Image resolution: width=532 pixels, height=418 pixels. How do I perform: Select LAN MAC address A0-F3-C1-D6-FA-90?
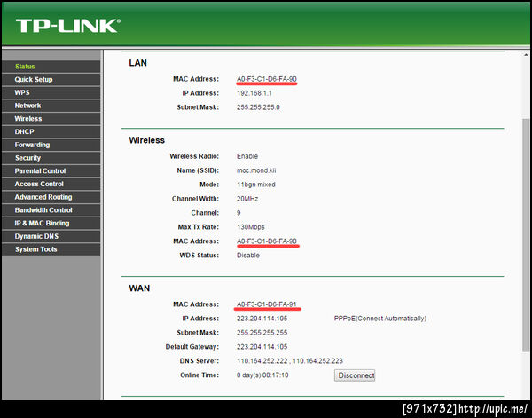[x=267, y=79]
